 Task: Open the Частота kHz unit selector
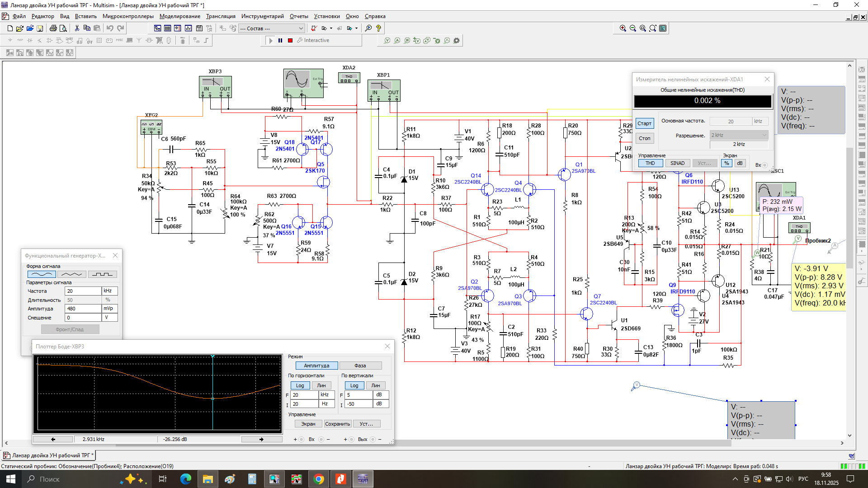109,291
